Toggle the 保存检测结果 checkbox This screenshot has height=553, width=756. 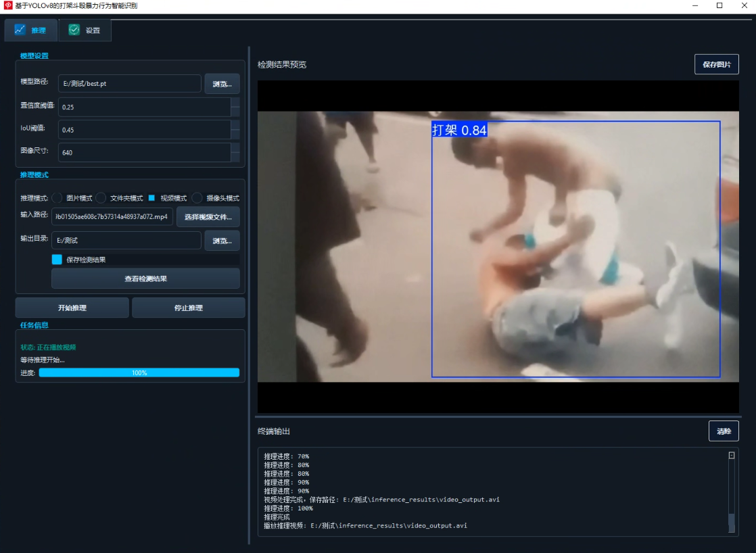[57, 260]
